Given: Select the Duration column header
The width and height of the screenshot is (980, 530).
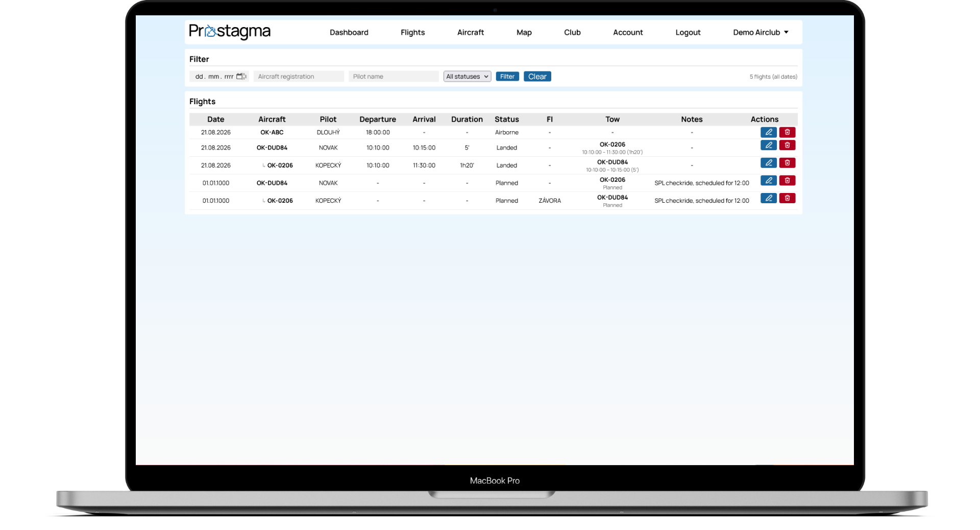Looking at the screenshot, I should tap(467, 119).
